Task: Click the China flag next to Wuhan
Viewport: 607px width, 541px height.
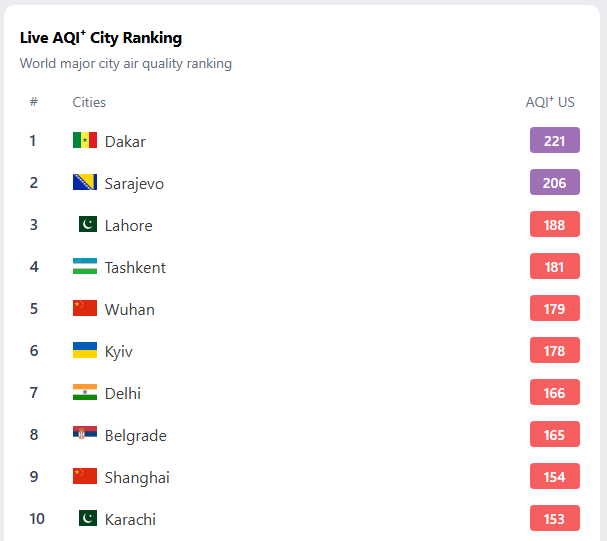Action: pos(85,309)
